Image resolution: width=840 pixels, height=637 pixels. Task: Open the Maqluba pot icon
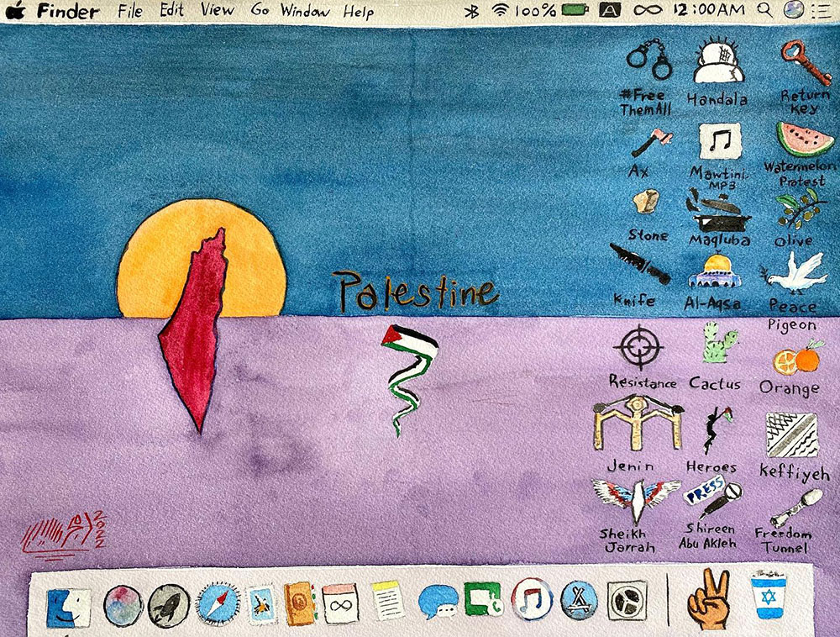pyautogui.click(x=718, y=209)
